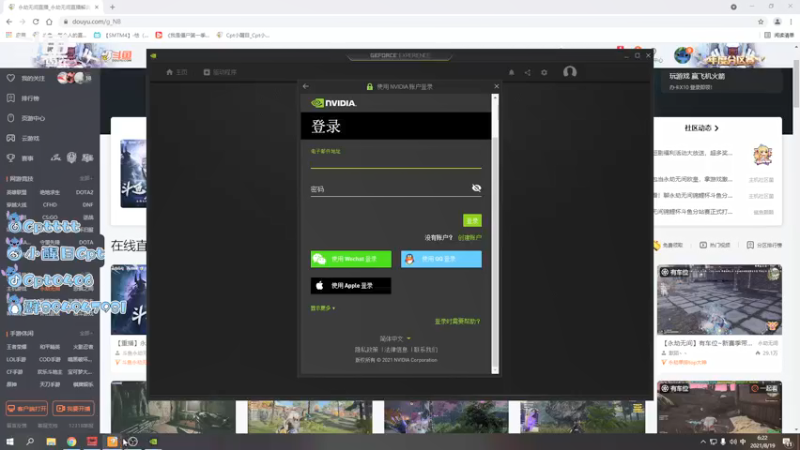This screenshot has width=800, height=450.
Task: Open GeForce Experience settings gear
Action: [544, 72]
